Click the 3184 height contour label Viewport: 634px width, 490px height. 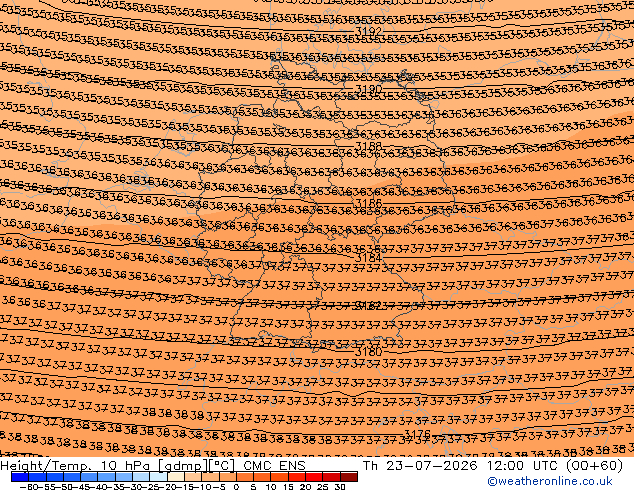[368, 257]
